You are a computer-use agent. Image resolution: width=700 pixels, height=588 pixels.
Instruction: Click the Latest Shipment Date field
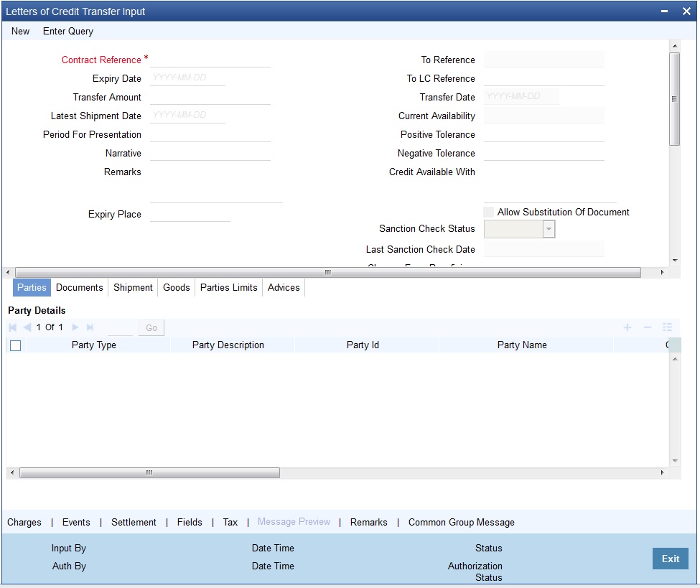(x=187, y=115)
